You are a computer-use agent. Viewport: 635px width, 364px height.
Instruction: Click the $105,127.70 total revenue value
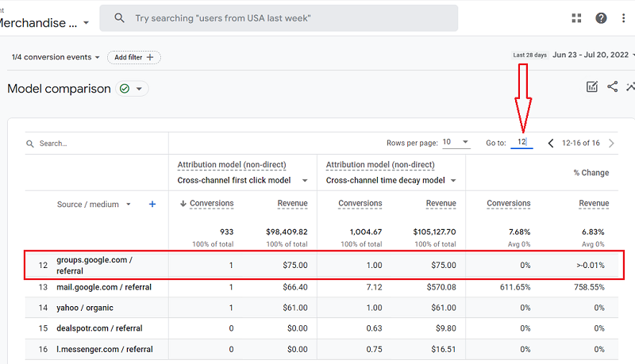tap(434, 232)
